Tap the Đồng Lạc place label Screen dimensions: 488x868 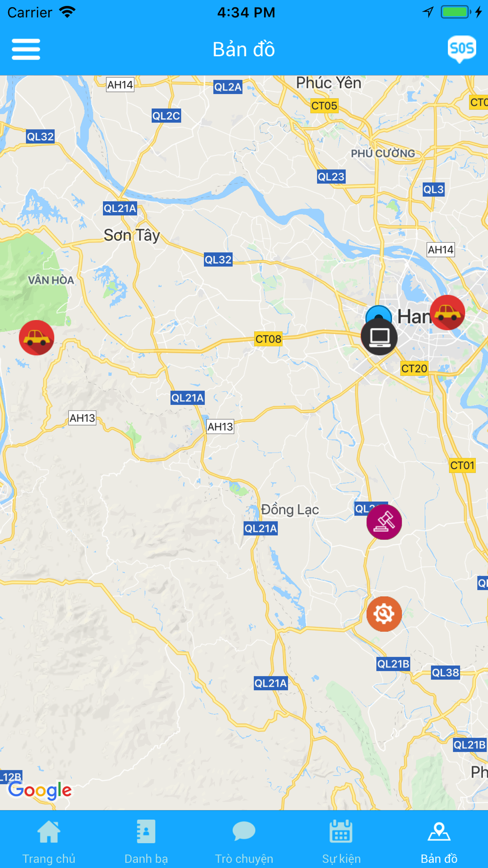(290, 509)
